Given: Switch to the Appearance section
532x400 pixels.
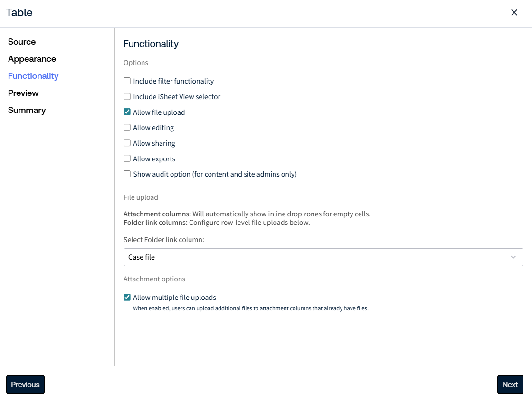Looking at the screenshot, I should 32,59.
